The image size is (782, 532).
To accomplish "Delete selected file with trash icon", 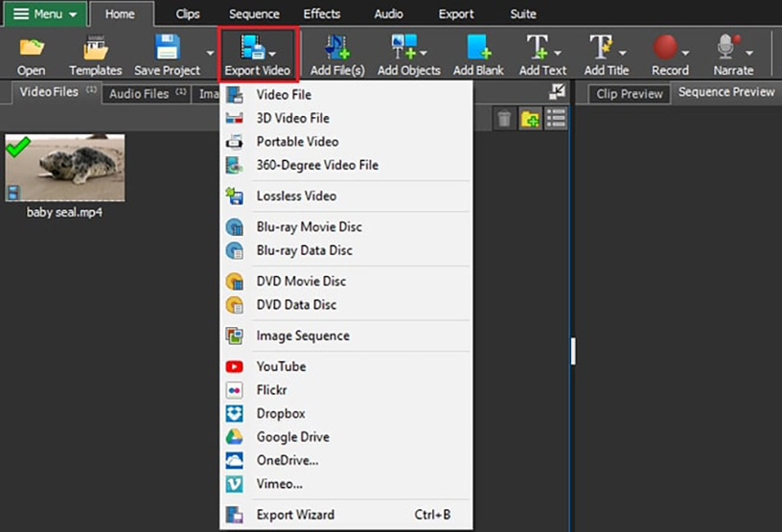I will (x=505, y=119).
